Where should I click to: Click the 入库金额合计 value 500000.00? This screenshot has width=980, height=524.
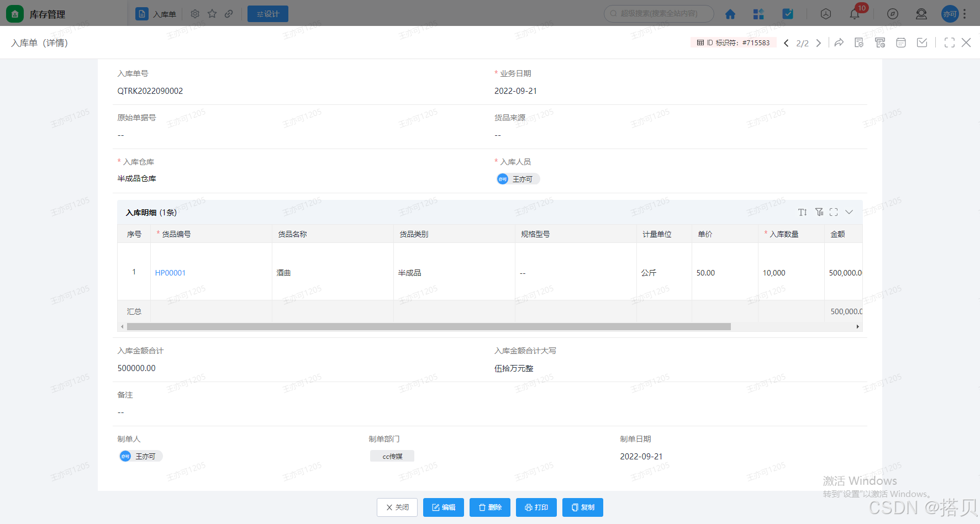(136, 368)
